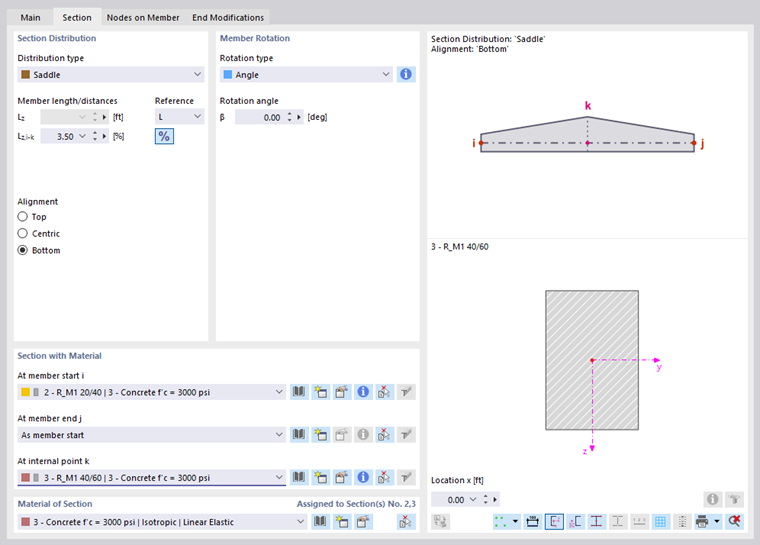This screenshot has height=545, width=760.
Task: Click Location x value field
Action: coord(449,499)
